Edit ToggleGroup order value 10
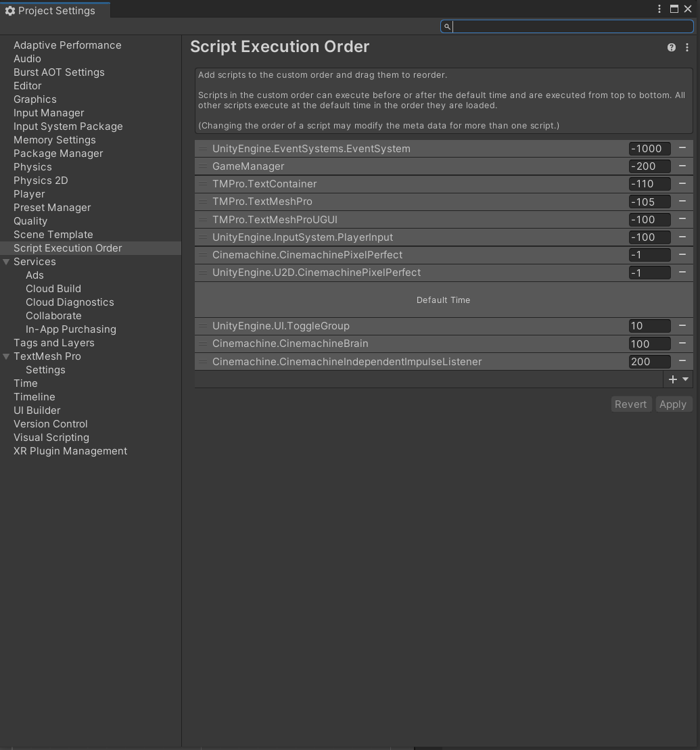This screenshot has width=700, height=750. pos(649,326)
